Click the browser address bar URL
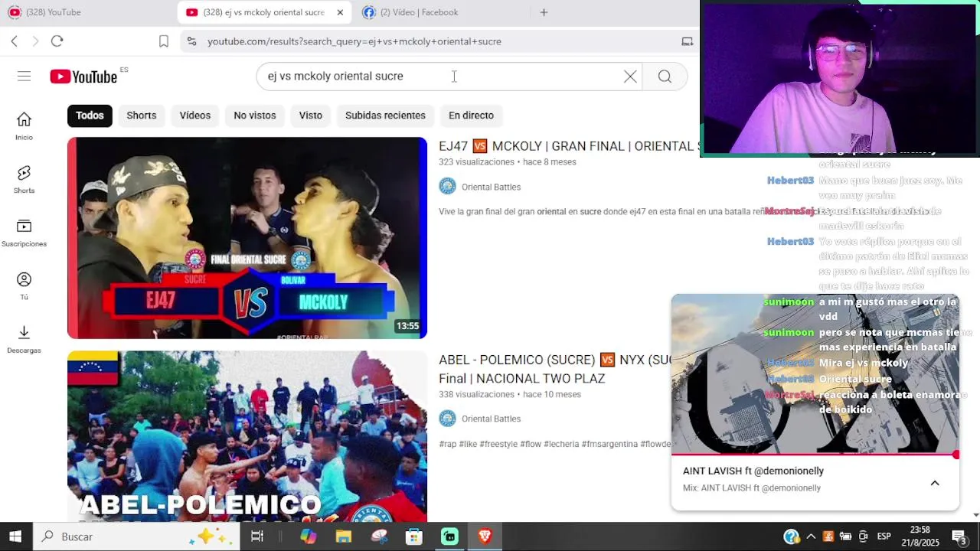 tap(354, 41)
